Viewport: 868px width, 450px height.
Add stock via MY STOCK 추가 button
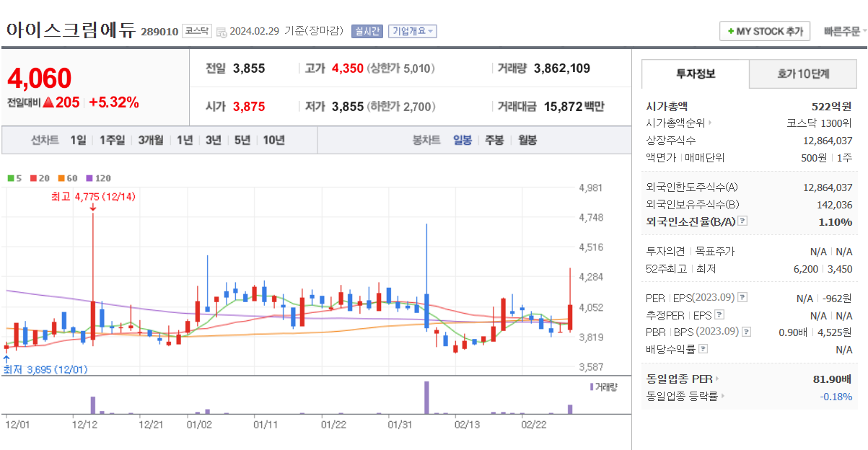(x=765, y=31)
